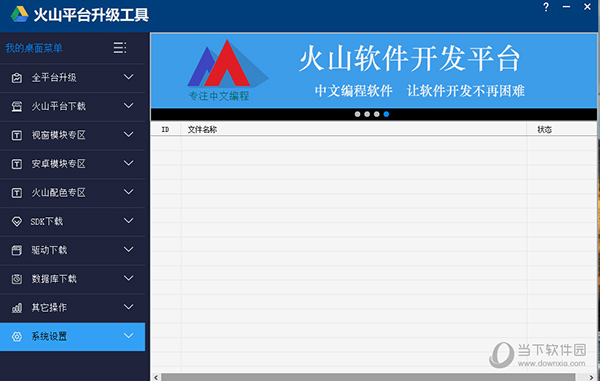The image size is (600, 381).
Task: Switch to the second banner slide dot
Action: (367, 114)
